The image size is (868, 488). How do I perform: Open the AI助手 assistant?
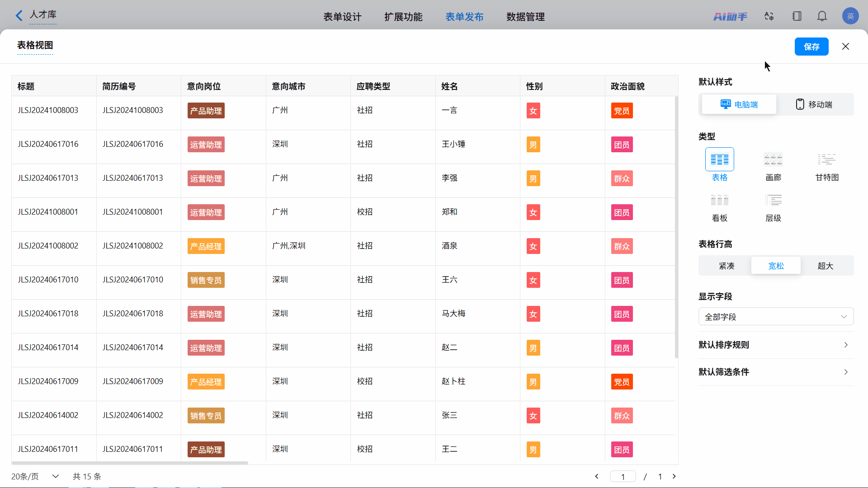tap(730, 17)
